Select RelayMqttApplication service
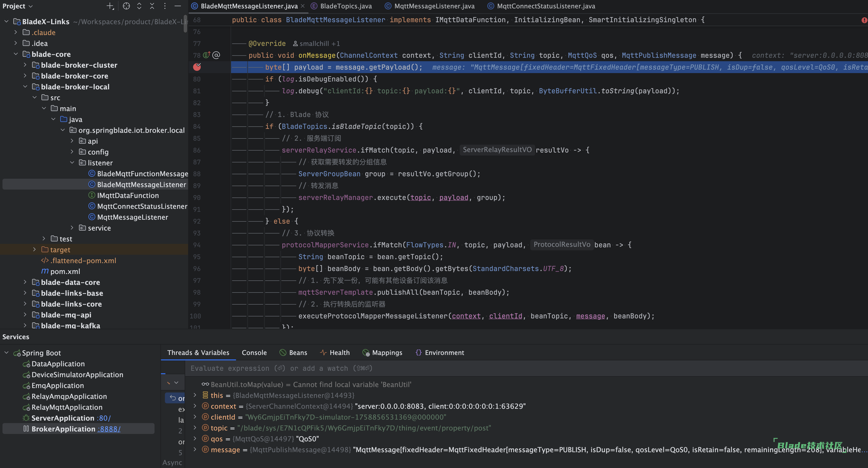 pyautogui.click(x=62, y=407)
